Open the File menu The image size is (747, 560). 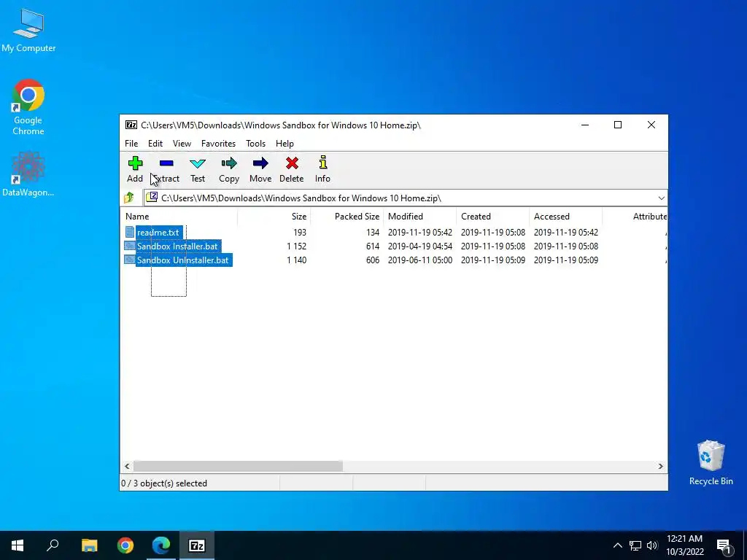pyautogui.click(x=131, y=144)
